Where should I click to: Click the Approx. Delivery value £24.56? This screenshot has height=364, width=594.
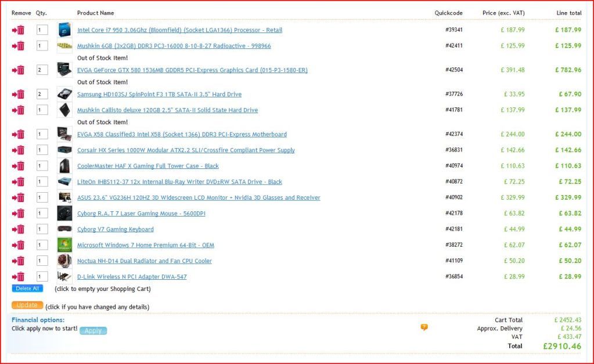(x=571, y=329)
